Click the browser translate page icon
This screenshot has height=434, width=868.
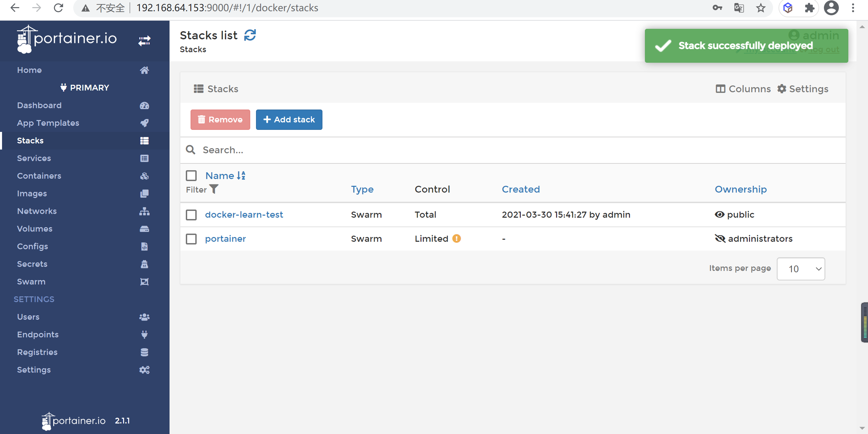click(739, 8)
